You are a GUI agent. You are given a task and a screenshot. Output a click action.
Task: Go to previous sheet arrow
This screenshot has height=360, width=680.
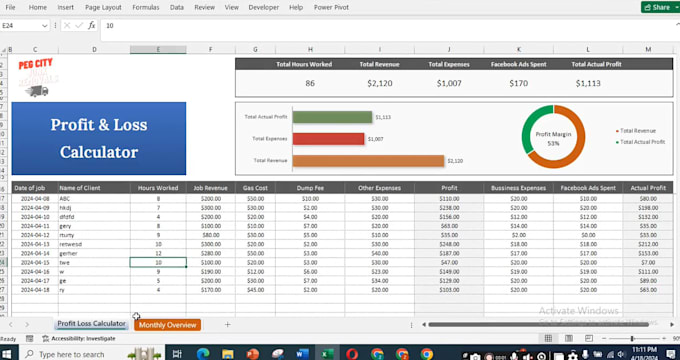tap(11, 324)
